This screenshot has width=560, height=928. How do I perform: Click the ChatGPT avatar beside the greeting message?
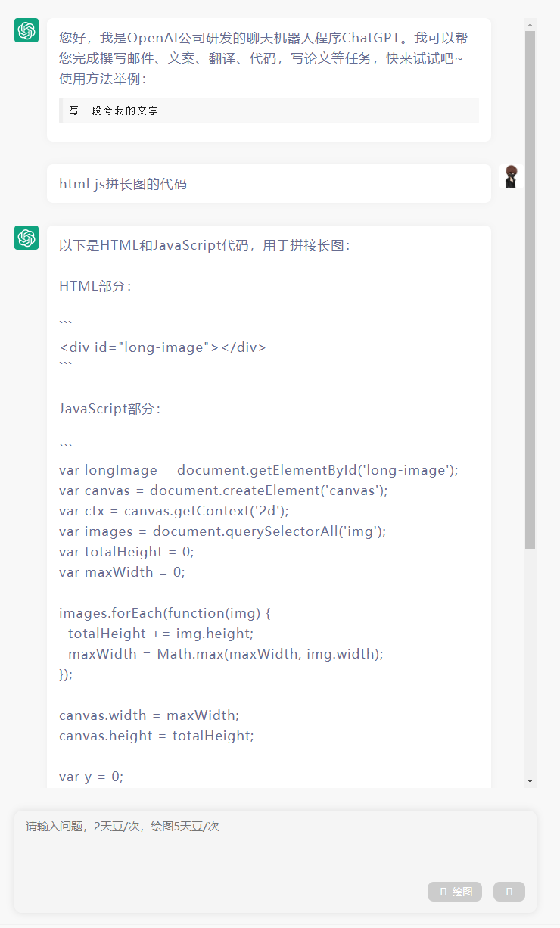26,30
